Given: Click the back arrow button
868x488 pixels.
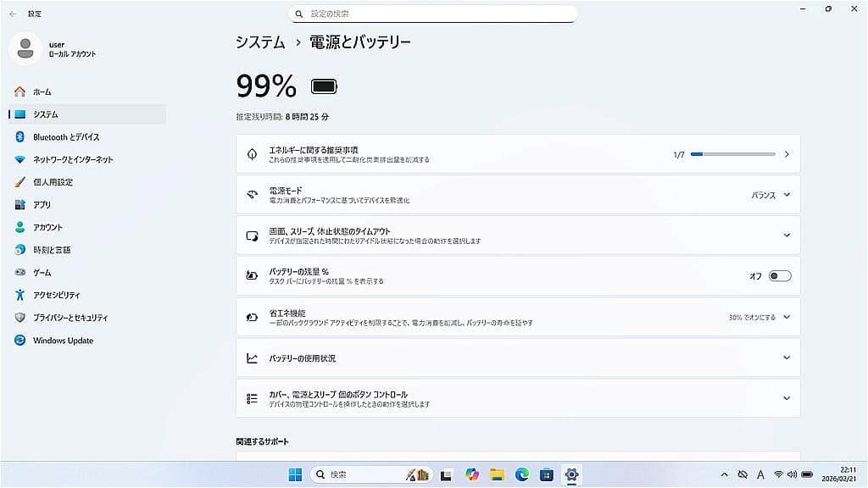Looking at the screenshot, I should click(13, 13).
